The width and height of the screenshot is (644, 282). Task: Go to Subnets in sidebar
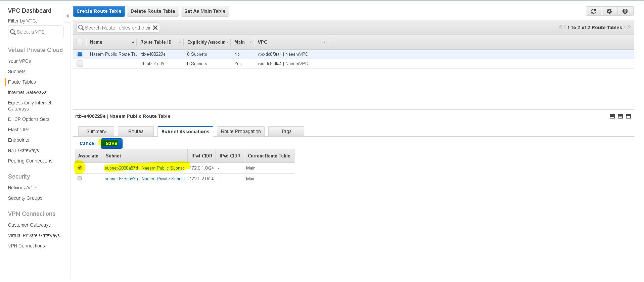(x=17, y=72)
